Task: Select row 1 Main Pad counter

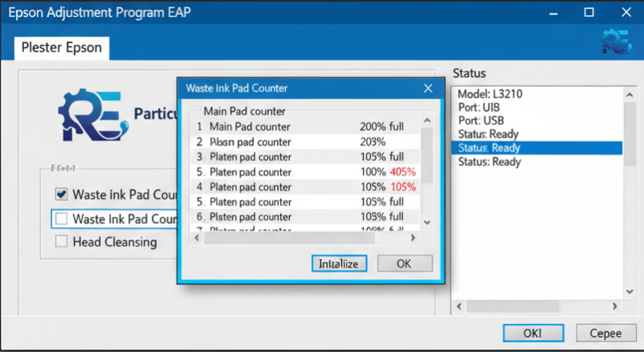Action: [x=306, y=126]
